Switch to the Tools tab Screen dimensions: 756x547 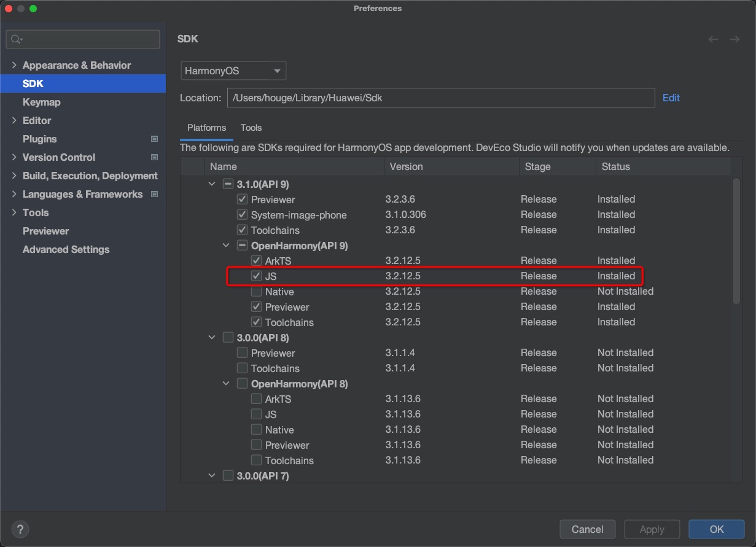click(251, 128)
